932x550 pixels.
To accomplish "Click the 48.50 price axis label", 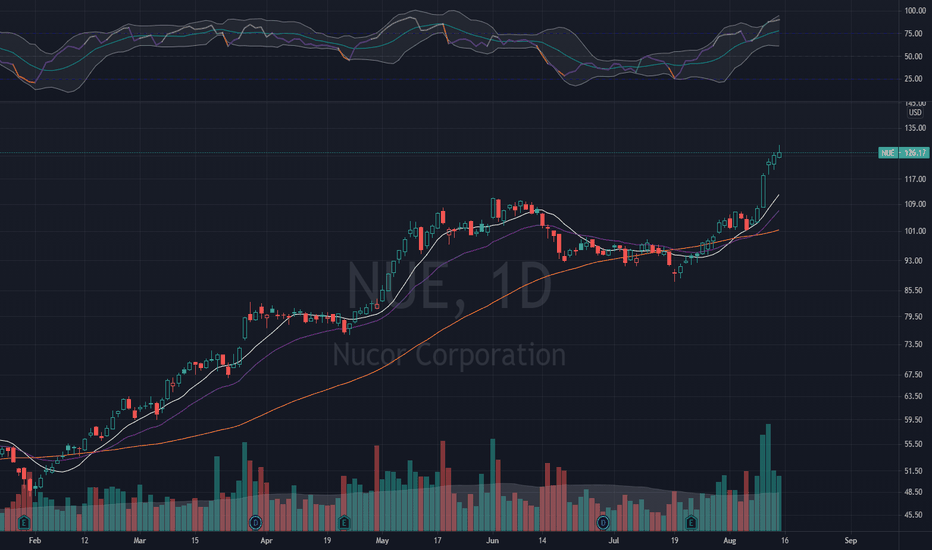I will coord(915,492).
